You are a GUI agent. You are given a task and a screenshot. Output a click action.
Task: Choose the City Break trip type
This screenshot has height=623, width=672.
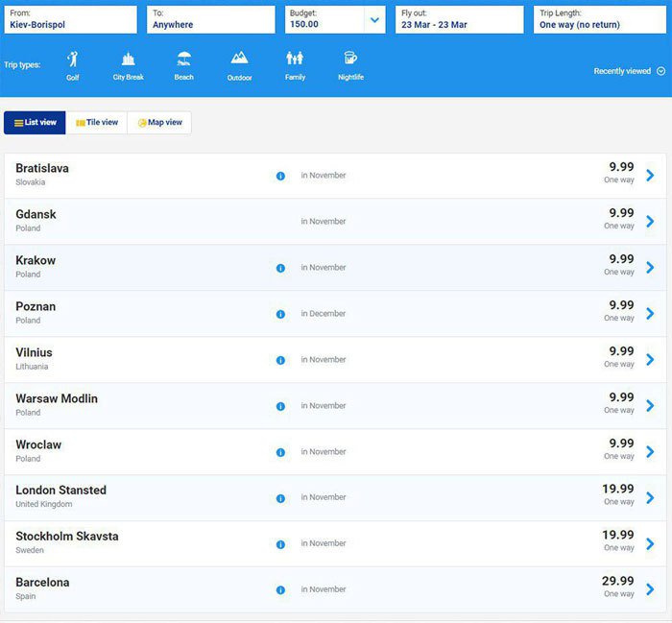tap(128, 60)
